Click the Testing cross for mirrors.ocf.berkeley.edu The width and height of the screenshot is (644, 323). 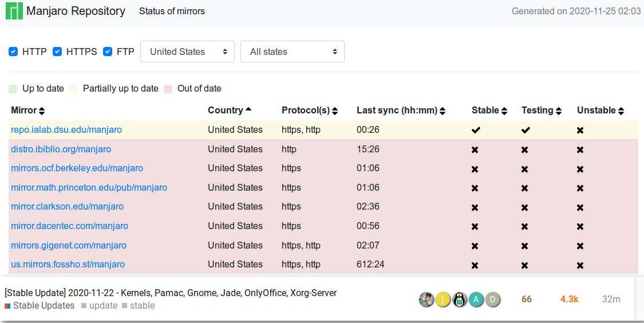(524, 169)
